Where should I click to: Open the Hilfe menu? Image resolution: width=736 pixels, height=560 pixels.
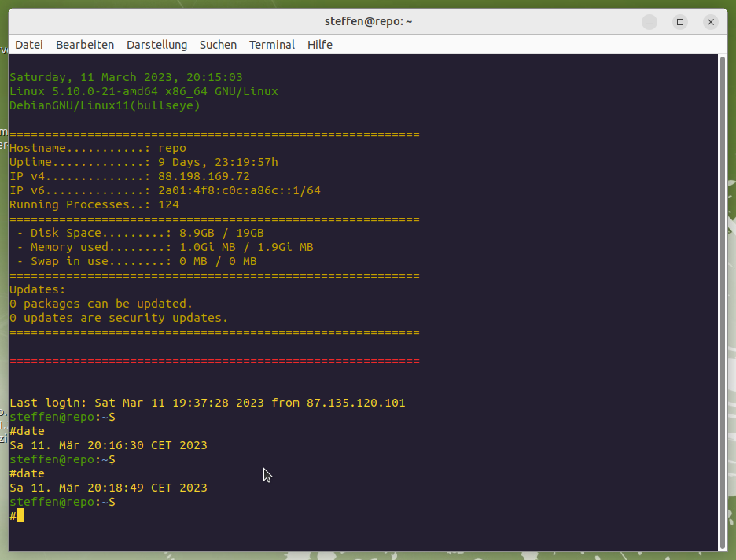(x=320, y=45)
